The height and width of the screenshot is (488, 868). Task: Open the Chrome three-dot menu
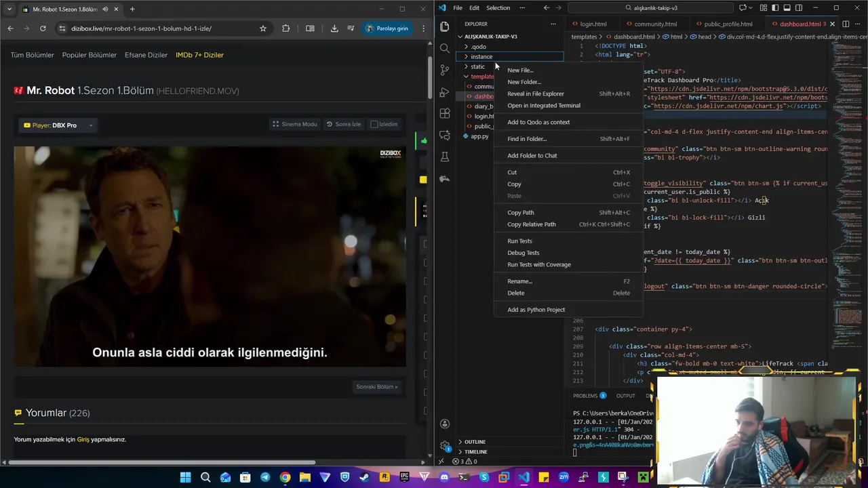coord(425,28)
